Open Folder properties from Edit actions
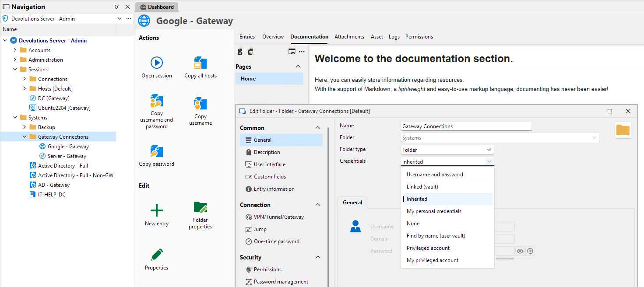Viewport: 644px width, 287px height. (x=201, y=208)
